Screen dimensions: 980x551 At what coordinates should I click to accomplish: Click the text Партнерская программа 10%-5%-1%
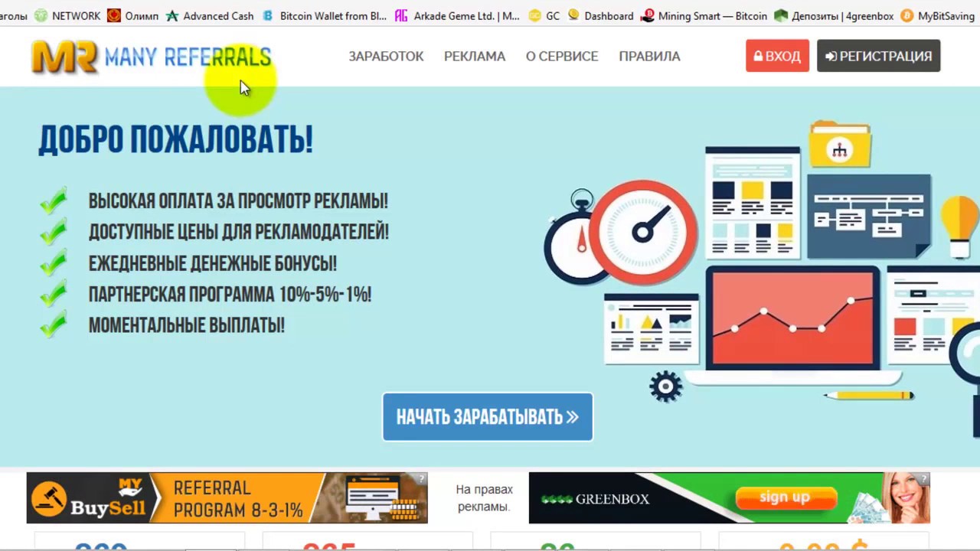(230, 295)
